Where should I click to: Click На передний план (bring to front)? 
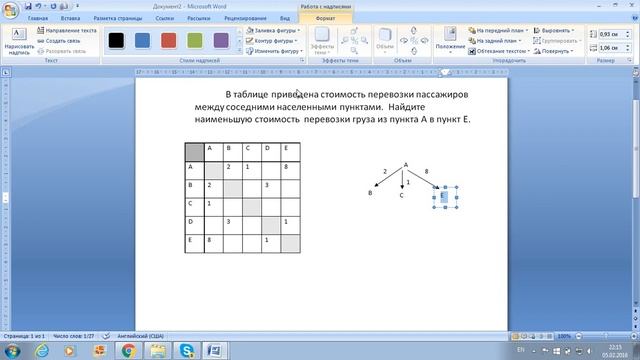pyautogui.click(x=498, y=31)
